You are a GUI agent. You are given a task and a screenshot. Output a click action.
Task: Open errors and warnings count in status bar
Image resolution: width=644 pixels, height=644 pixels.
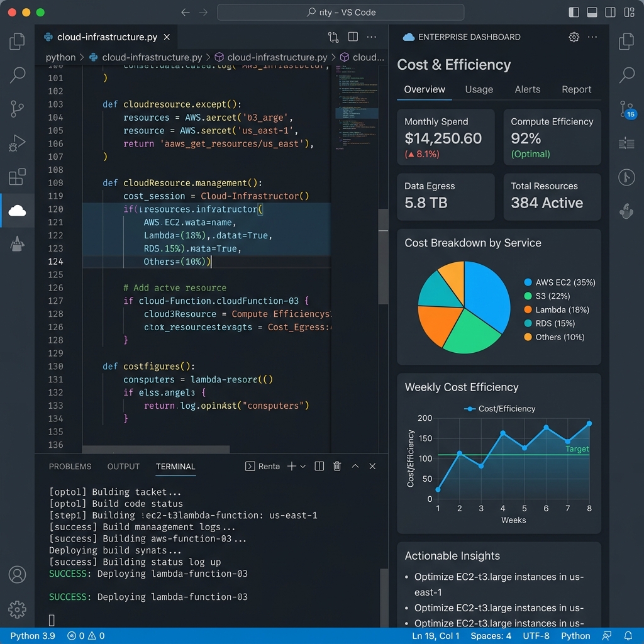(x=86, y=636)
